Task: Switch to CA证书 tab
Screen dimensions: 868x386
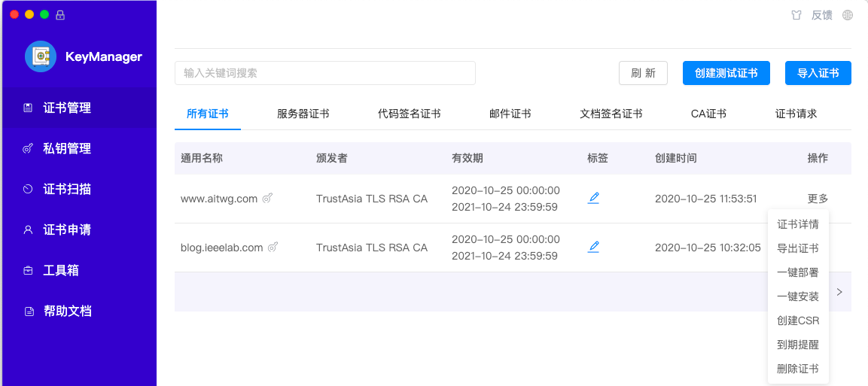Action: point(708,114)
